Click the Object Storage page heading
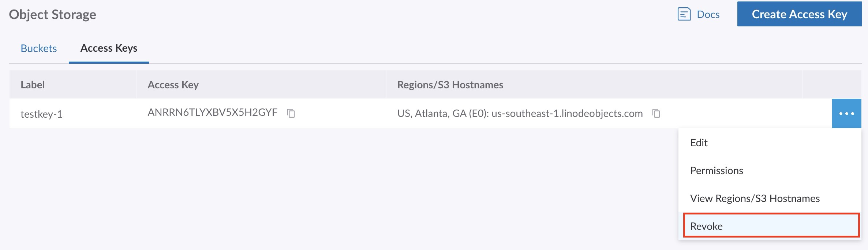This screenshot has width=868, height=250. [52, 14]
